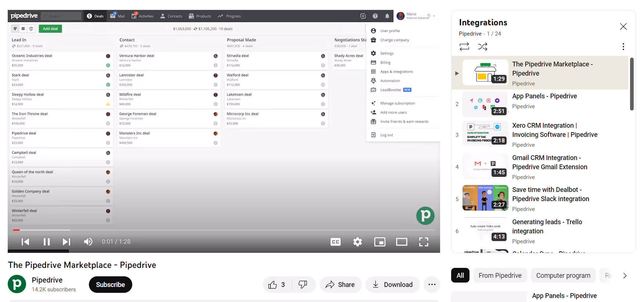This screenshot has height=302, width=644.
Task: Open LeadBooster in the account menu
Action: 391,90
